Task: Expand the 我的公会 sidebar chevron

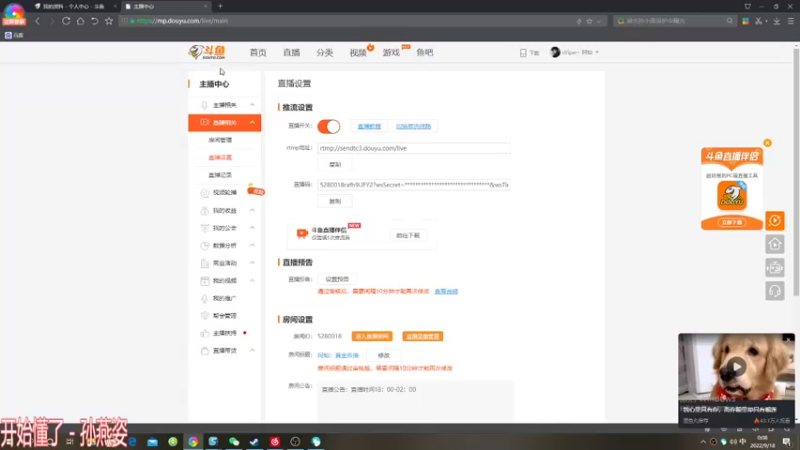Action: click(x=252, y=228)
